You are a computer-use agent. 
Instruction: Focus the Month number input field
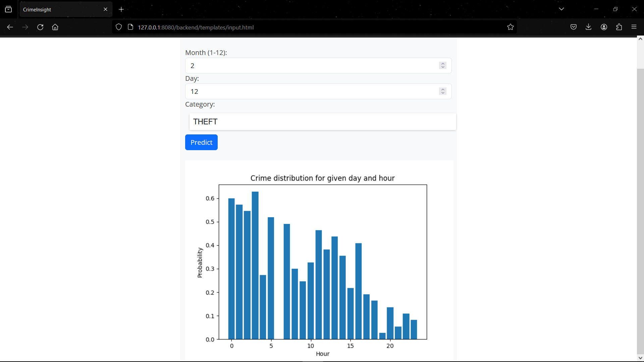312,66
